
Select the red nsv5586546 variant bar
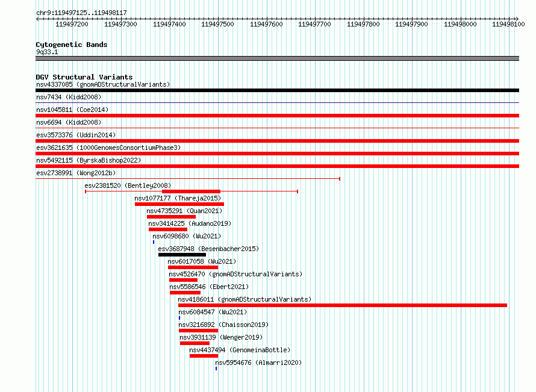coord(185,293)
